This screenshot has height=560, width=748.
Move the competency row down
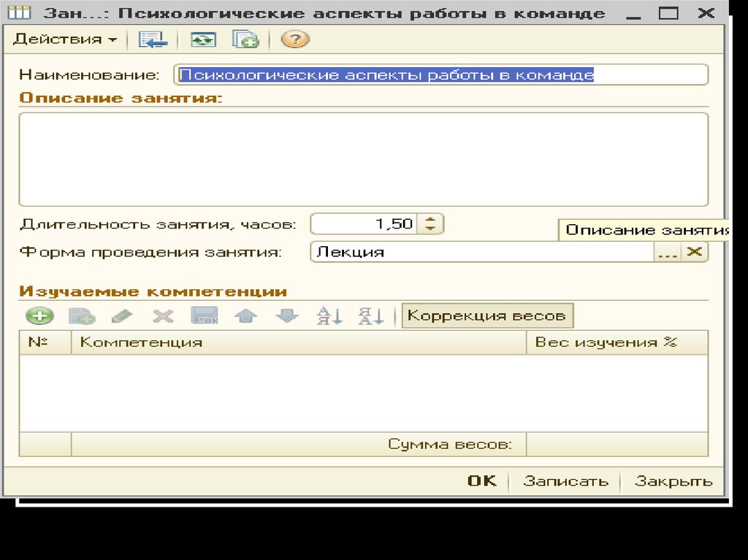point(287,316)
